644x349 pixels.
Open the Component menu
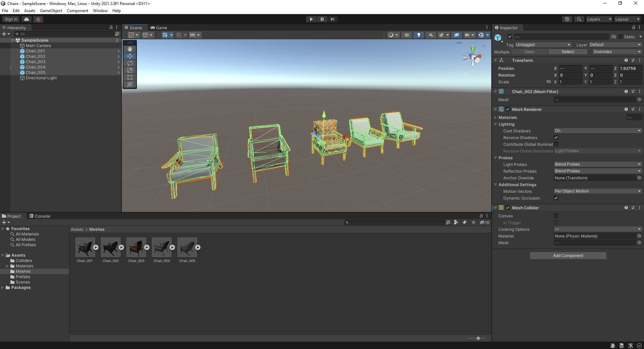(78, 11)
